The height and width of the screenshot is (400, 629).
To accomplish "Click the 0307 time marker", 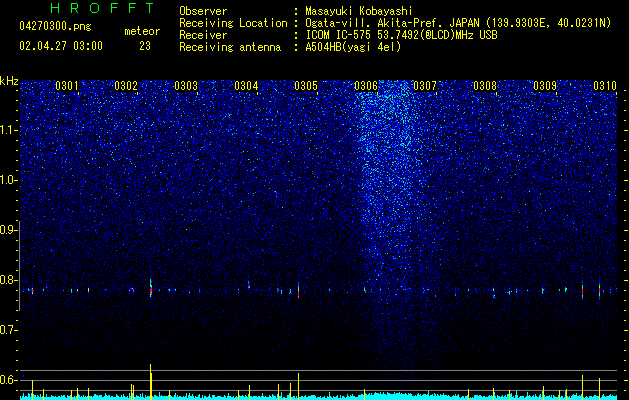I will coord(425,86).
